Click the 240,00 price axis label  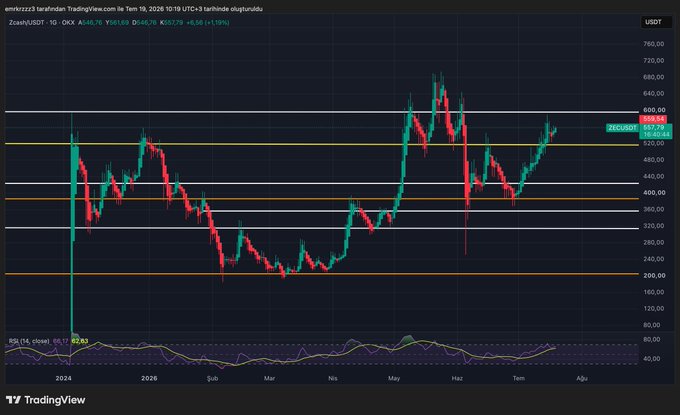(654, 259)
